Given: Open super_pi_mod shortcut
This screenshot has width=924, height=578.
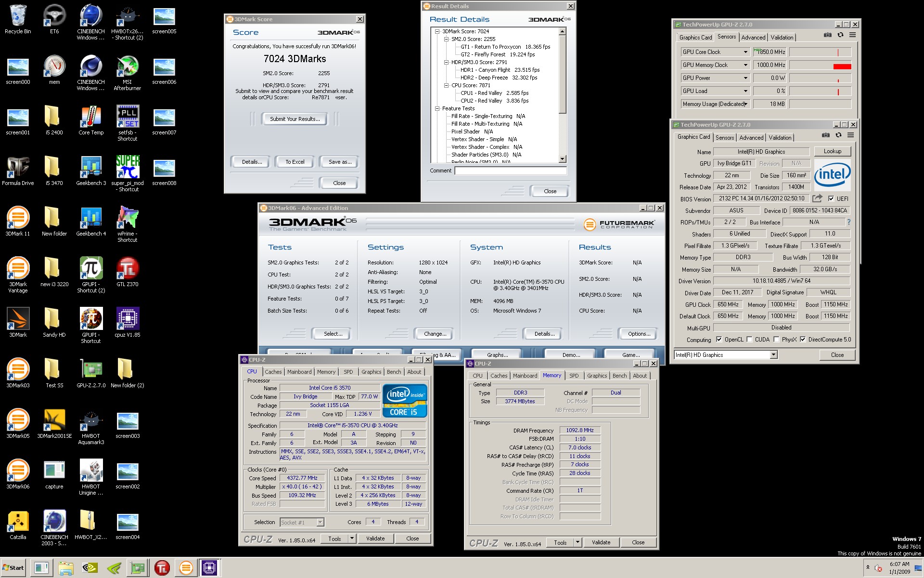Looking at the screenshot, I should click(128, 174).
